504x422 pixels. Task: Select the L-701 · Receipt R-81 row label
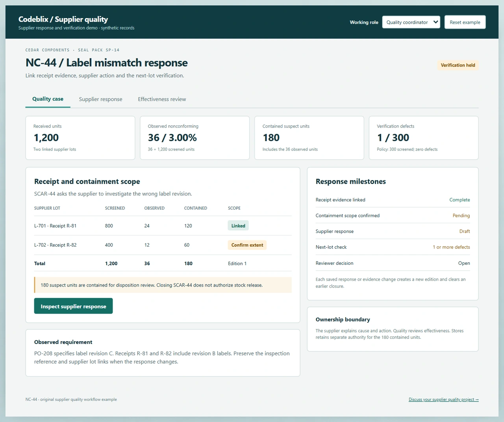click(56, 226)
